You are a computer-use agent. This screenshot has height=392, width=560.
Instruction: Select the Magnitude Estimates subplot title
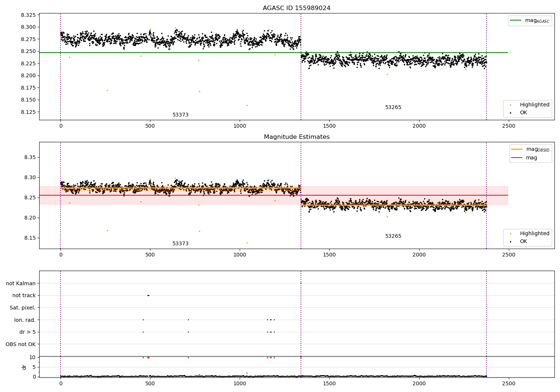coord(296,137)
